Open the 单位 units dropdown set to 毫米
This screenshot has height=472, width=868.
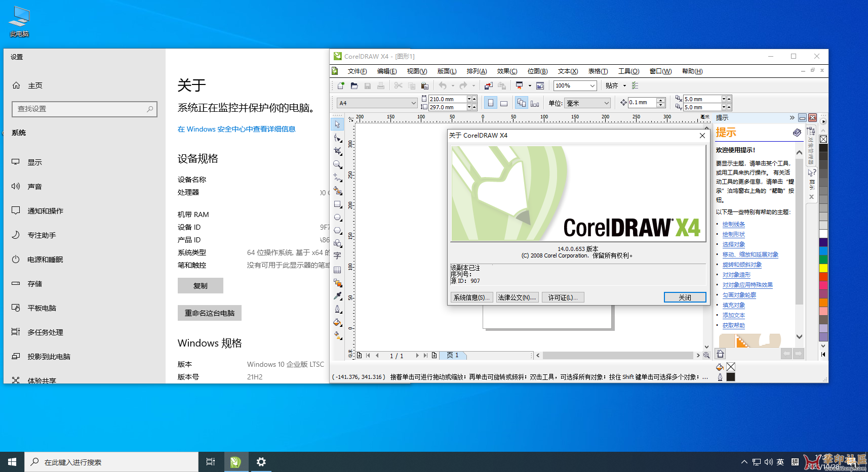tap(587, 103)
